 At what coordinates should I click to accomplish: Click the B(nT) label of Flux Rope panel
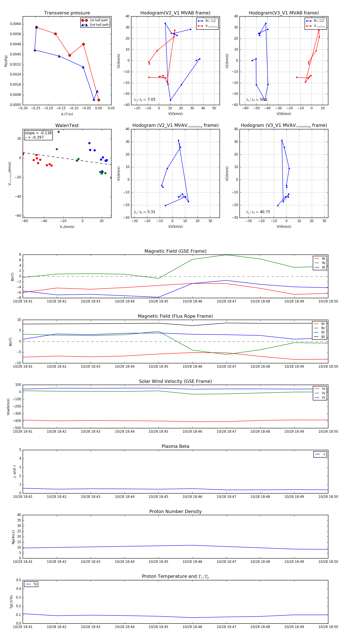(x=11, y=342)
